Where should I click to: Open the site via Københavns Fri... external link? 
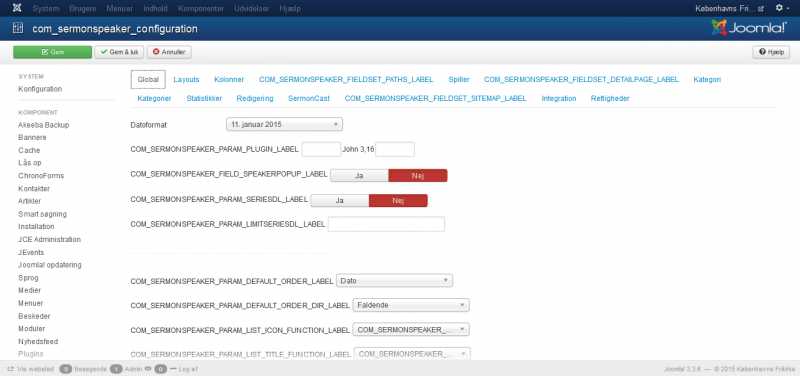729,8
